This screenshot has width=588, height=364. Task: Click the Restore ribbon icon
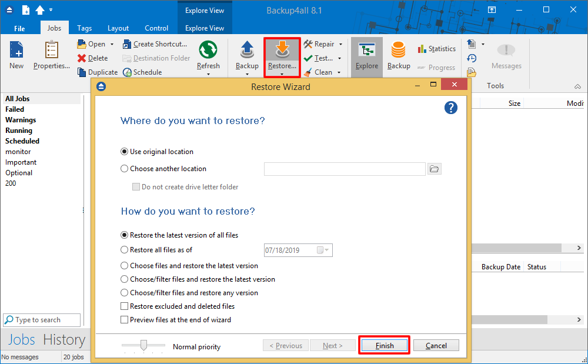[x=282, y=51]
